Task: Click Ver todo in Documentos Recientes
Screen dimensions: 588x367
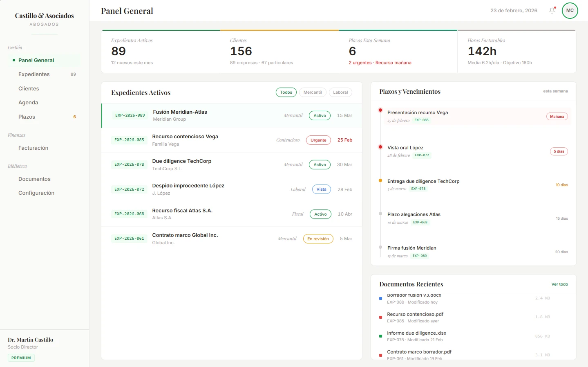Action: (x=559, y=284)
